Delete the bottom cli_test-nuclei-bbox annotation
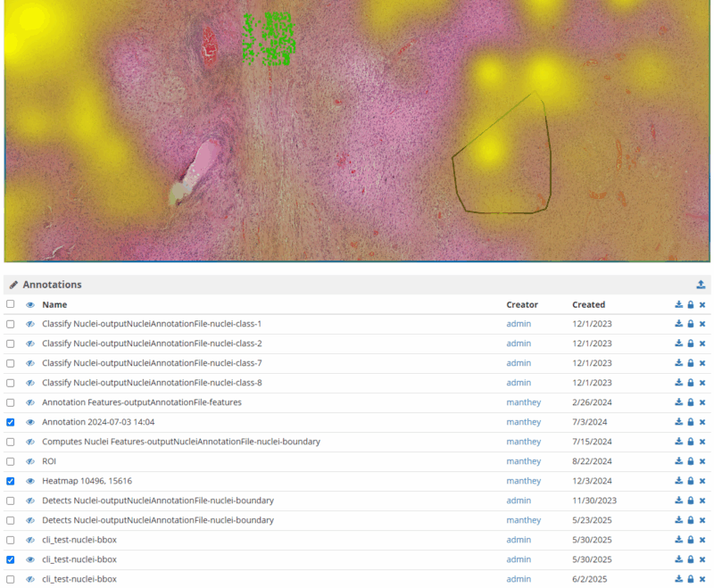The image size is (714, 588). click(x=702, y=579)
